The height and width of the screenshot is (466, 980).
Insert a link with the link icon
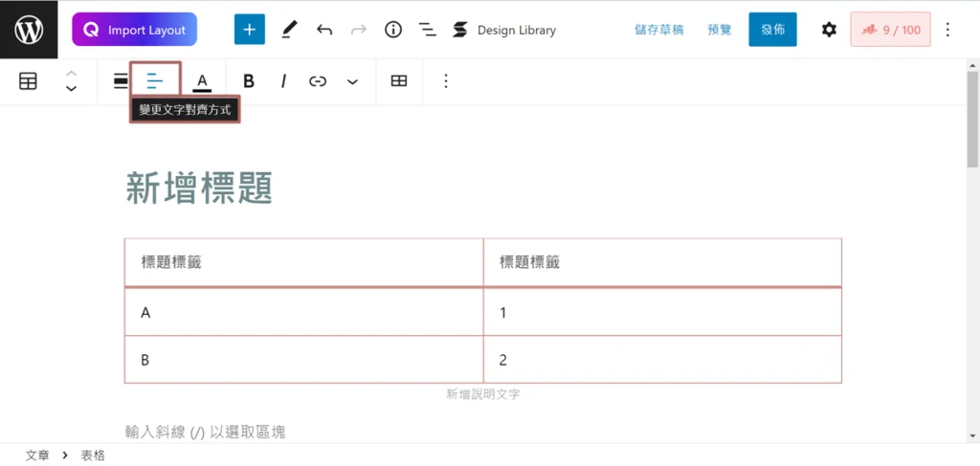[318, 81]
